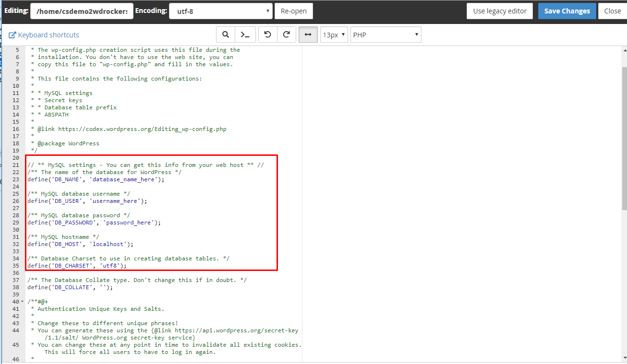Open the PHP language mode dropdown
This screenshot has height=364, width=627.
pyautogui.click(x=386, y=35)
